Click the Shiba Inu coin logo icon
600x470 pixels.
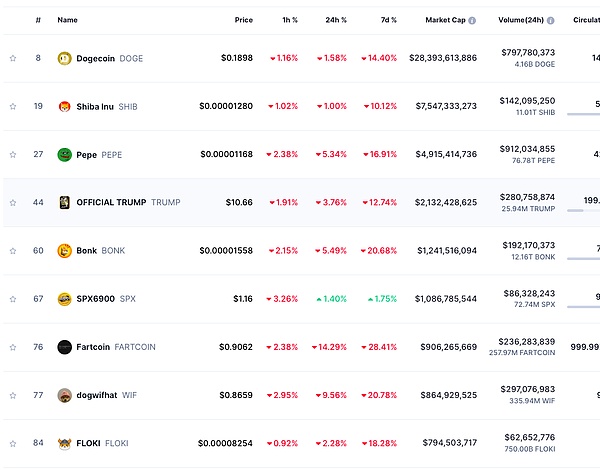click(65, 106)
